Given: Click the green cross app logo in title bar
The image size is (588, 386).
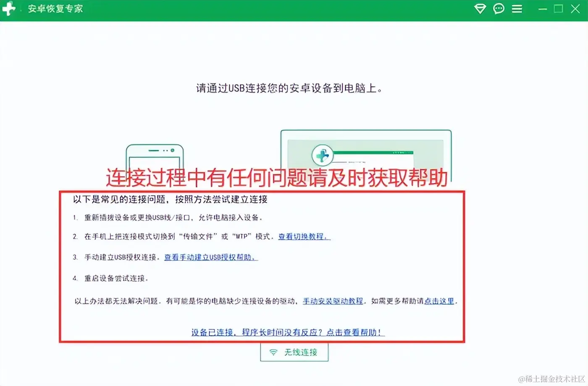Looking at the screenshot, I should pyautogui.click(x=8, y=8).
